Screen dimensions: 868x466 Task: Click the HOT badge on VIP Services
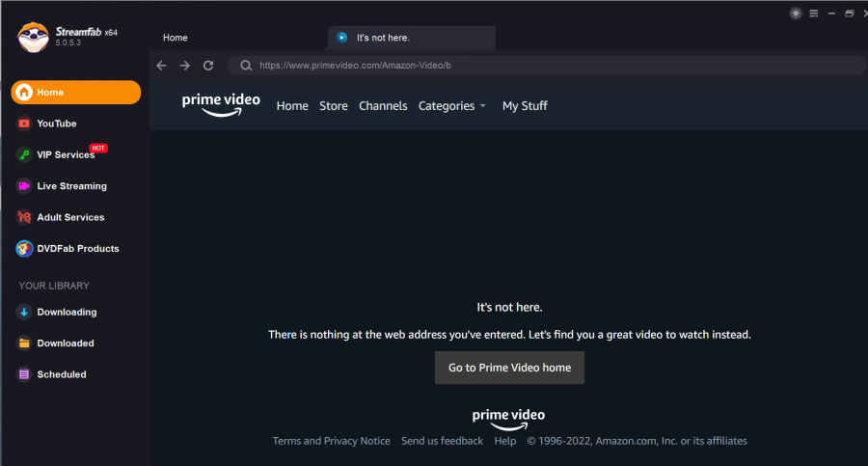click(x=98, y=148)
